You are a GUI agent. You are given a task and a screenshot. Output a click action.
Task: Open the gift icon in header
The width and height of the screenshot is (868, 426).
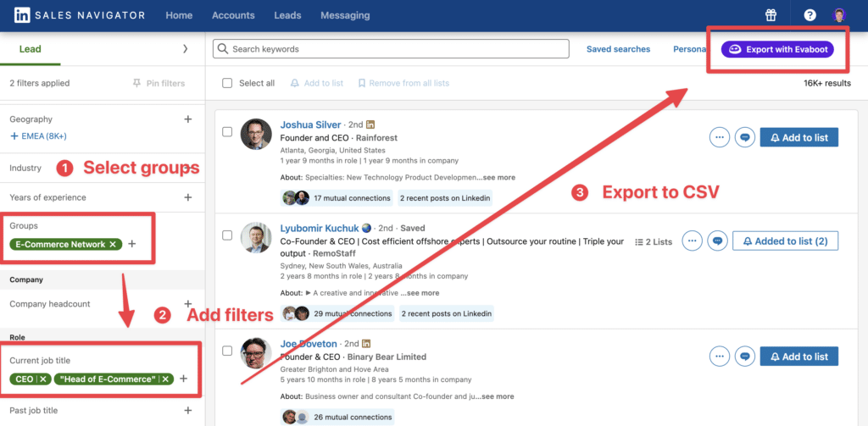point(771,15)
